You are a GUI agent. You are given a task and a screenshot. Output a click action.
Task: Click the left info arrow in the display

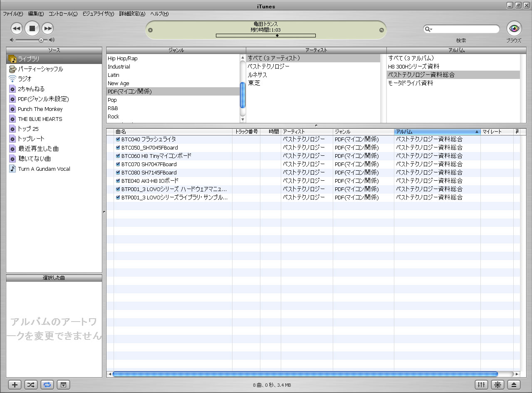pyautogui.click(x=151, y=30)
